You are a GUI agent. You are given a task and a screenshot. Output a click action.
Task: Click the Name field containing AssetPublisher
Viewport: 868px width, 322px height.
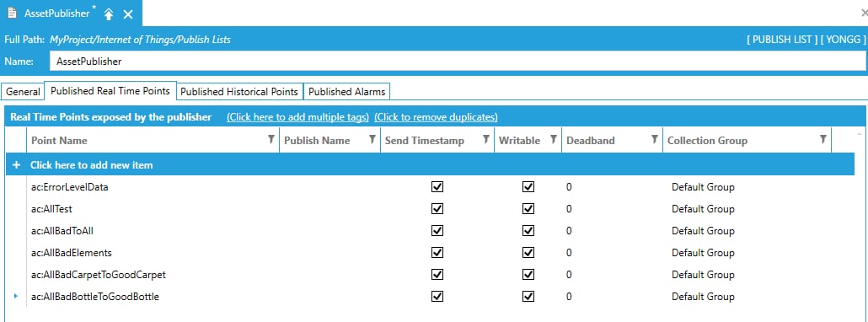458,62
